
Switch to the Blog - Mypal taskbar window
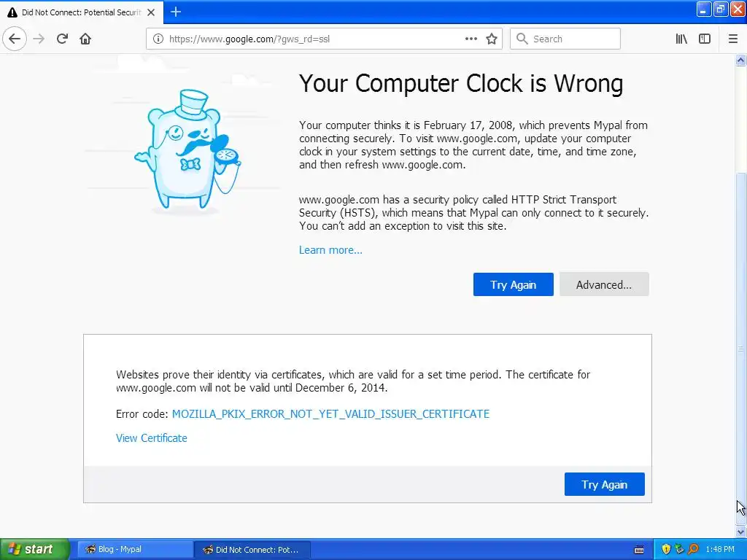pos(135,550)
